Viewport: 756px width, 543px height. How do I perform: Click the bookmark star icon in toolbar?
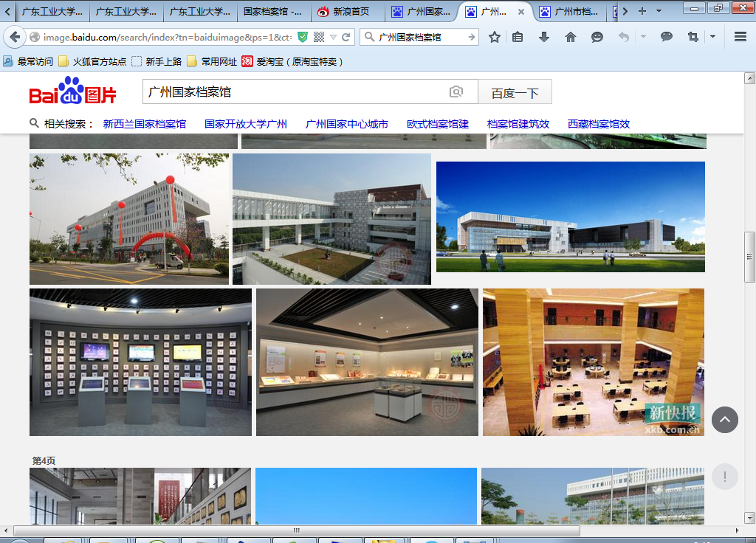pyautogui.click(x=495, y=37)
